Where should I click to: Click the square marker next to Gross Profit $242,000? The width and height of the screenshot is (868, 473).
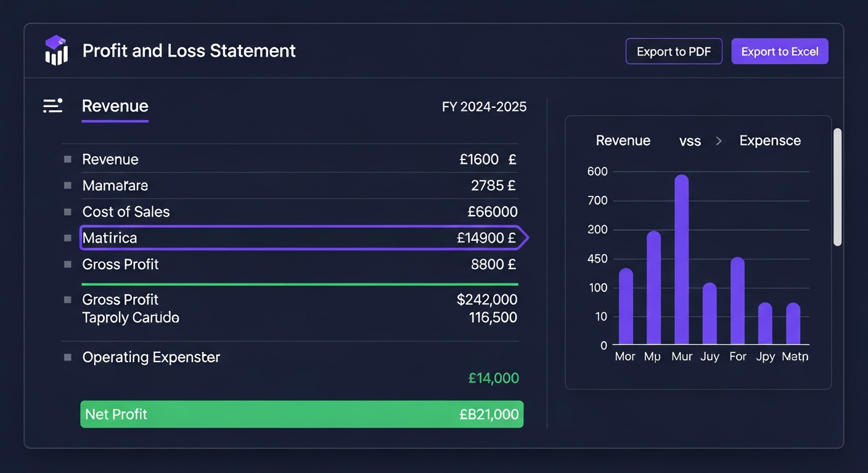(x=67, y=299)
